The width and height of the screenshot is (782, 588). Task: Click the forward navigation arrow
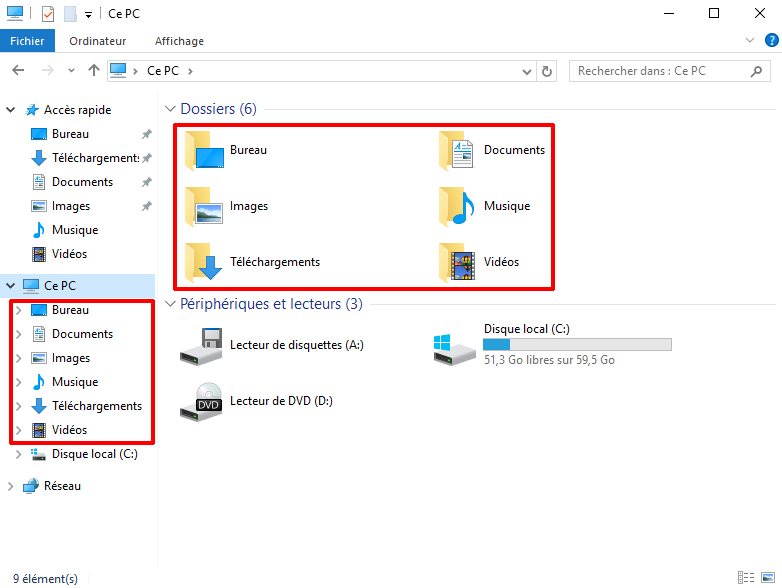[48, 70]
